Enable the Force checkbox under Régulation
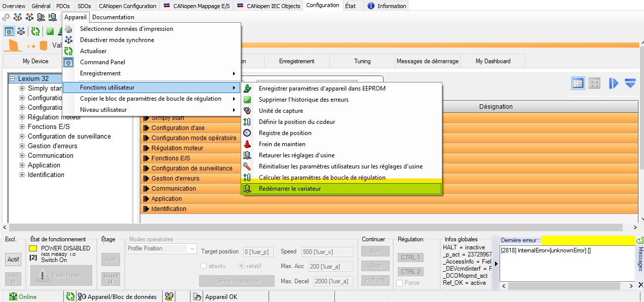 (400, 283)
